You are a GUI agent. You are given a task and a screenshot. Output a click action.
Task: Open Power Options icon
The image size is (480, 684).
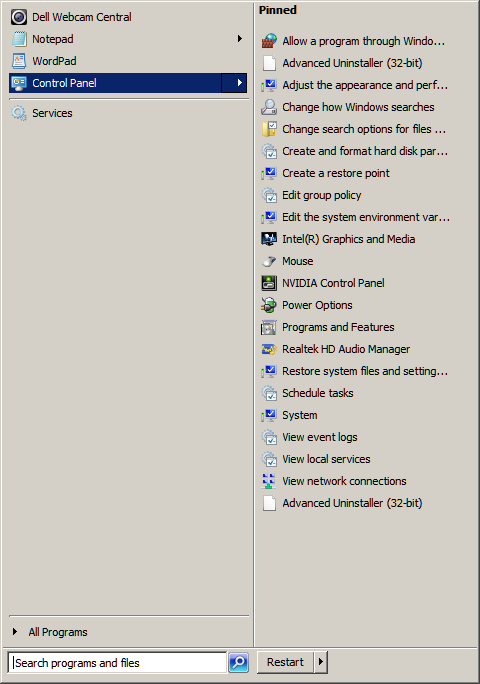269,305
